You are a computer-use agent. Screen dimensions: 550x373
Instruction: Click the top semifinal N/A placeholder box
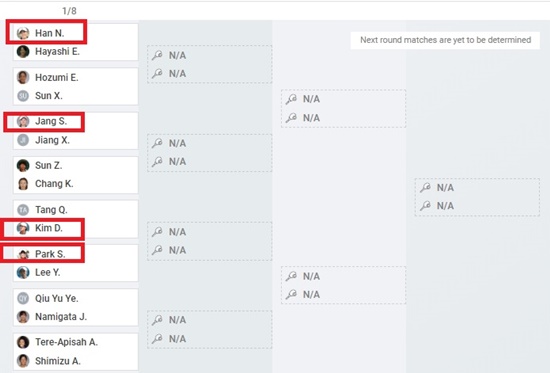(x=343, y=108)
